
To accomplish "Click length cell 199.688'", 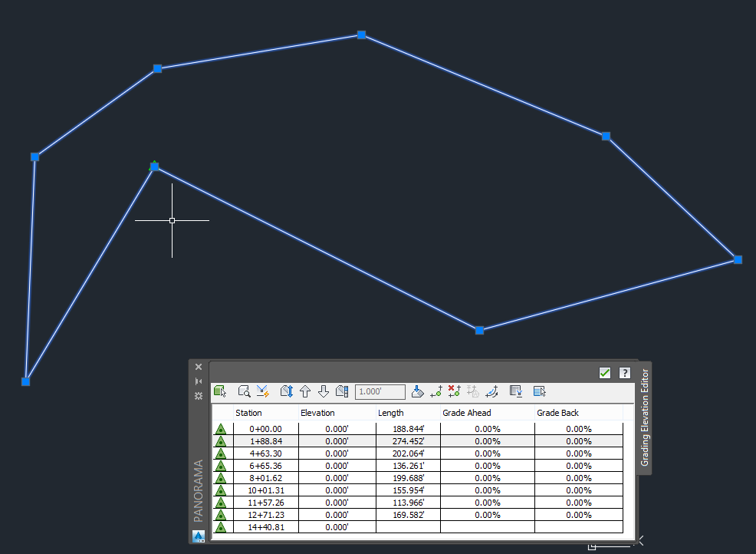I will [x=408, y=478].
